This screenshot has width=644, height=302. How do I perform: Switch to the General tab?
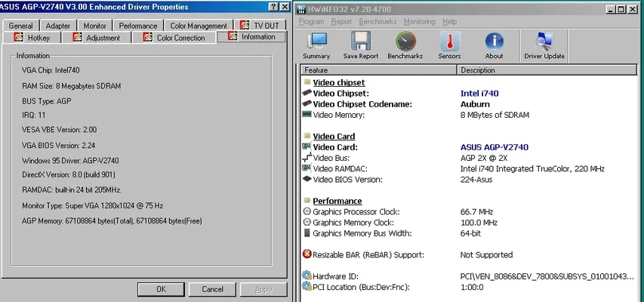pos(20,26)
